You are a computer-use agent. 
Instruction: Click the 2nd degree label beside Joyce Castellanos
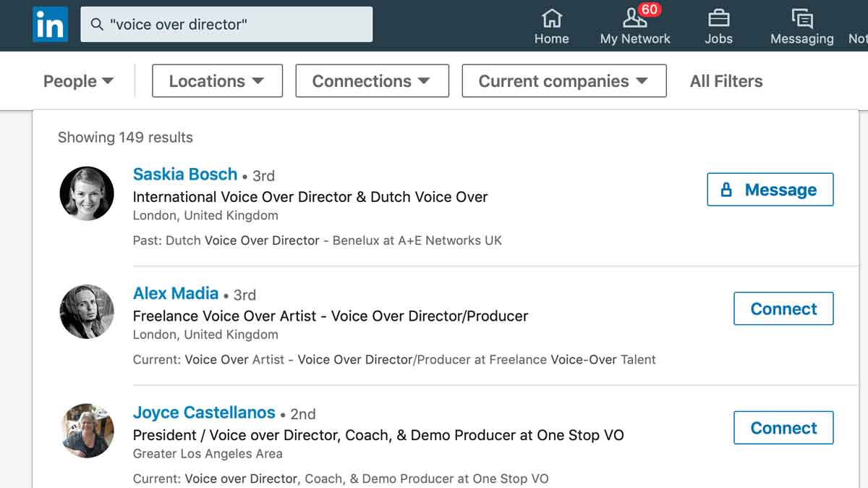tap(302, 414)
